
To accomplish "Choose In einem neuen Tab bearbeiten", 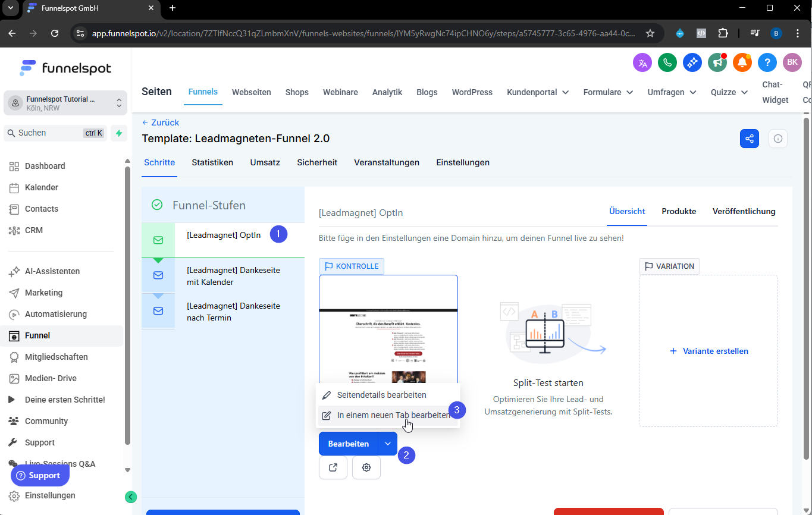I will click(388, 415).
